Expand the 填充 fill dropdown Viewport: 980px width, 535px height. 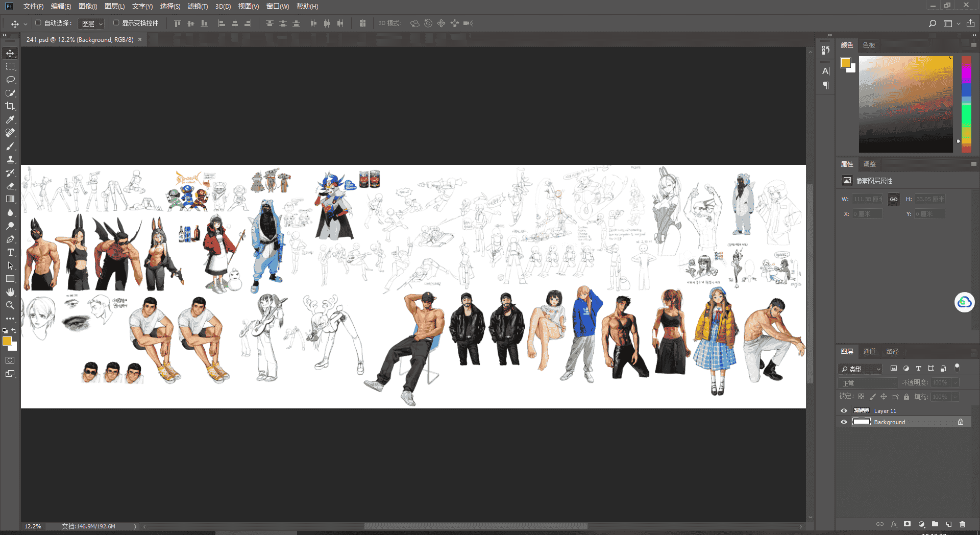coord(955,397)
